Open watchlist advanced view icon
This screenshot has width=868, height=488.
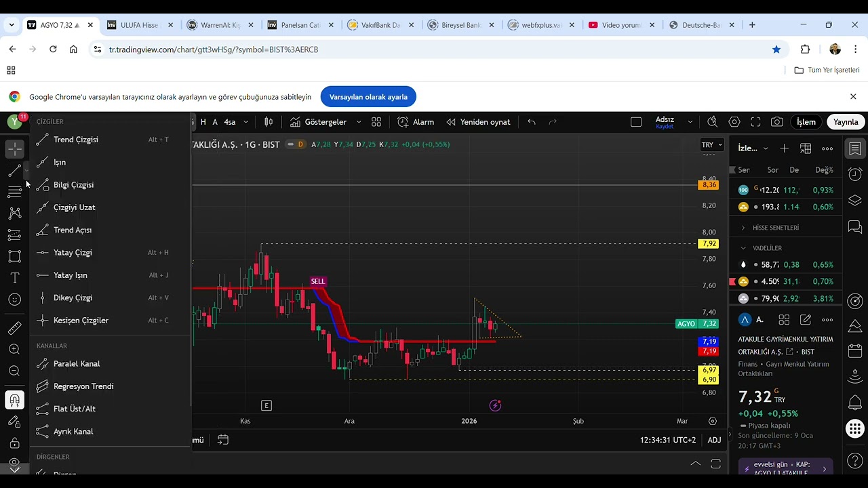806,148
